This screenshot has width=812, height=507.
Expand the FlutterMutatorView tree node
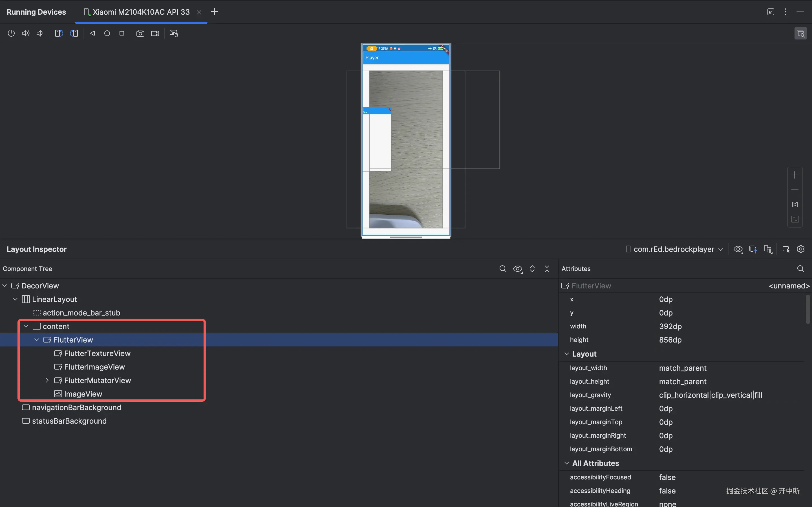point(47,380)
